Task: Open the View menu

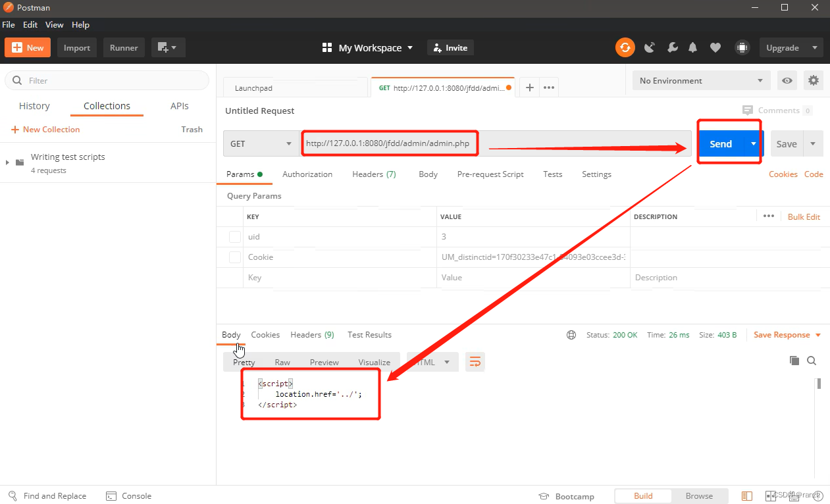Action: (54, 24)
